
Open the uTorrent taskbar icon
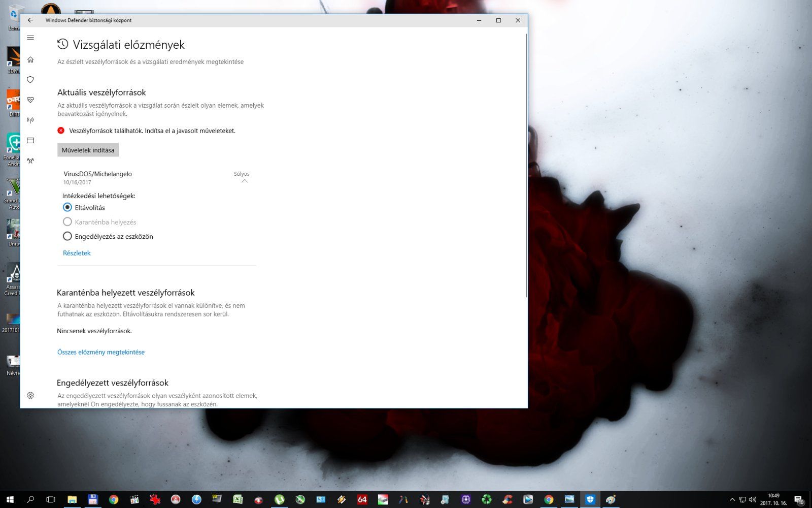pyautogui.click(x=279, y=499)
